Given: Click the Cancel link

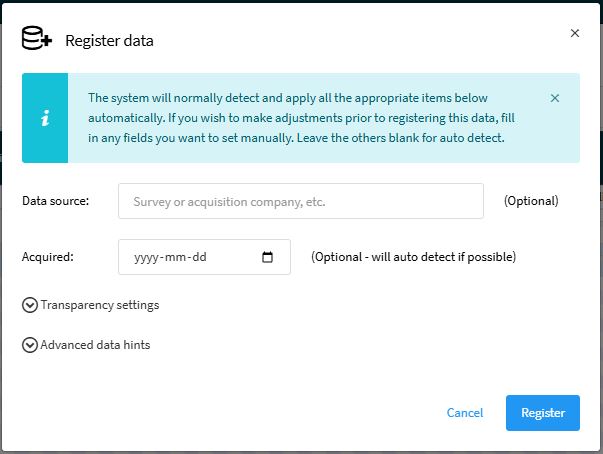Looking at the screenshot, I should [465, 412].
